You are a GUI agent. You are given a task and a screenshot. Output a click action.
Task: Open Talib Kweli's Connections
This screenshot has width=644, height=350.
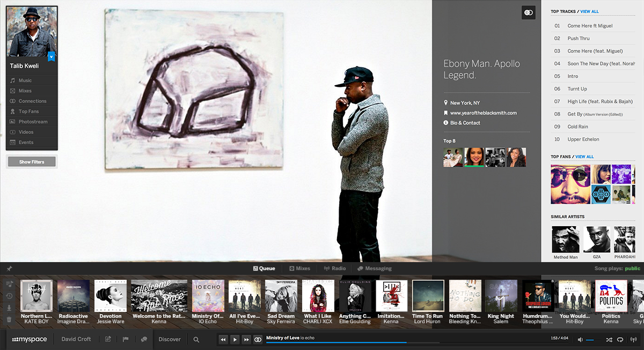[x=32, y=101]
